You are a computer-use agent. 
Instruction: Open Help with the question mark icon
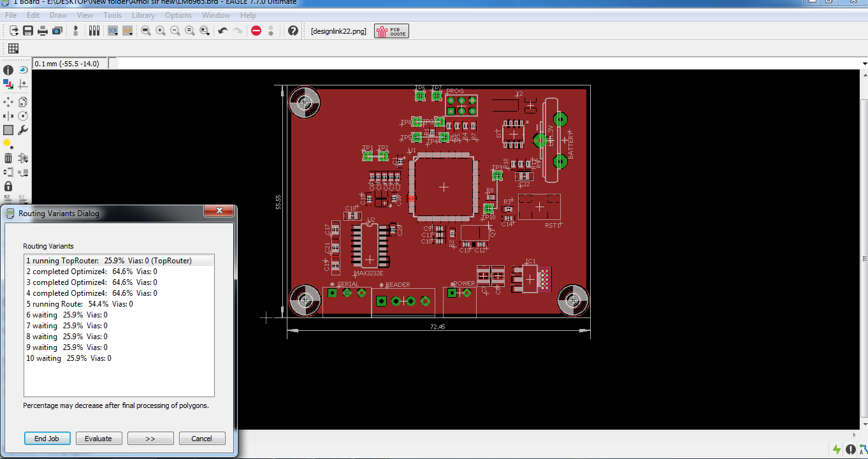pyautogui.click(x=293, y=31)
